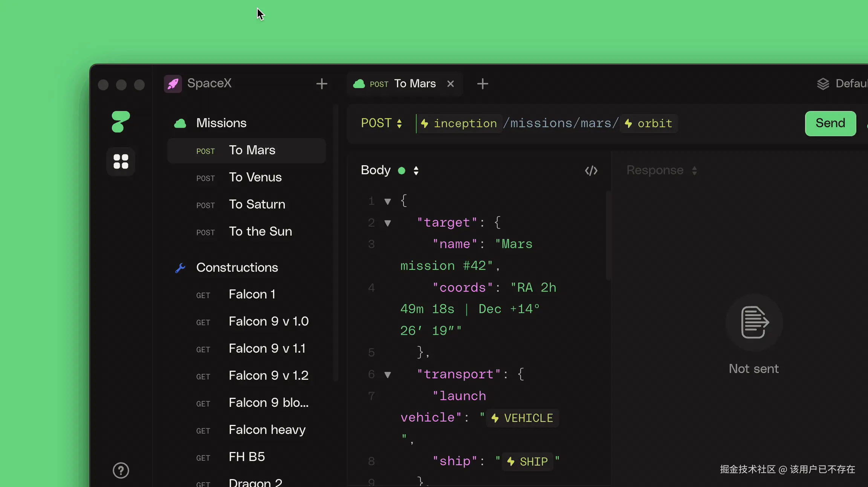Click the green app logo in the sidebar
868x487 pixels.
pyautogui.click(x=121, y=122)
